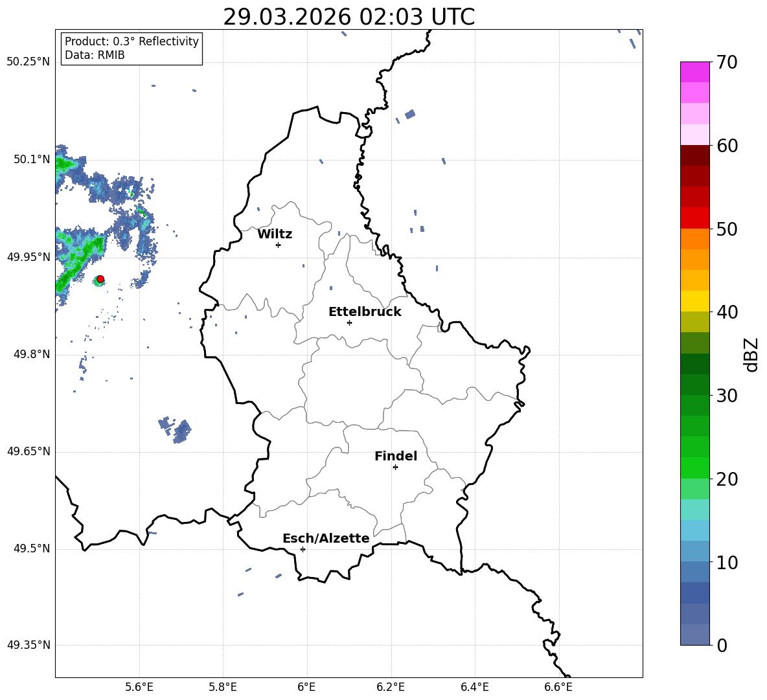
Task: Click the Ettelbruck station cross marker
Action: click(x=349, y=322)
